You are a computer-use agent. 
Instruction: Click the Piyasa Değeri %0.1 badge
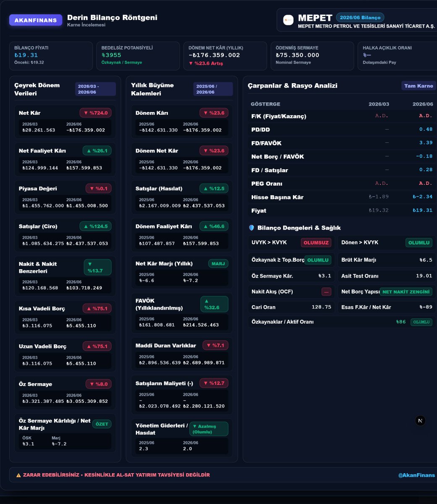(x=98, y=188)
